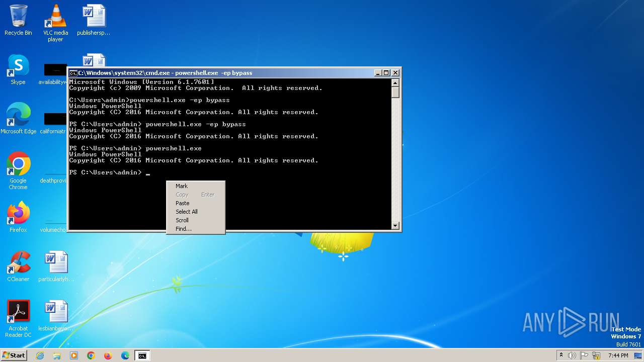The width and height of the screenshot is (644, 362).
Task: Select the Firefox desktop shortcut
Action: (x=18, y=217)
